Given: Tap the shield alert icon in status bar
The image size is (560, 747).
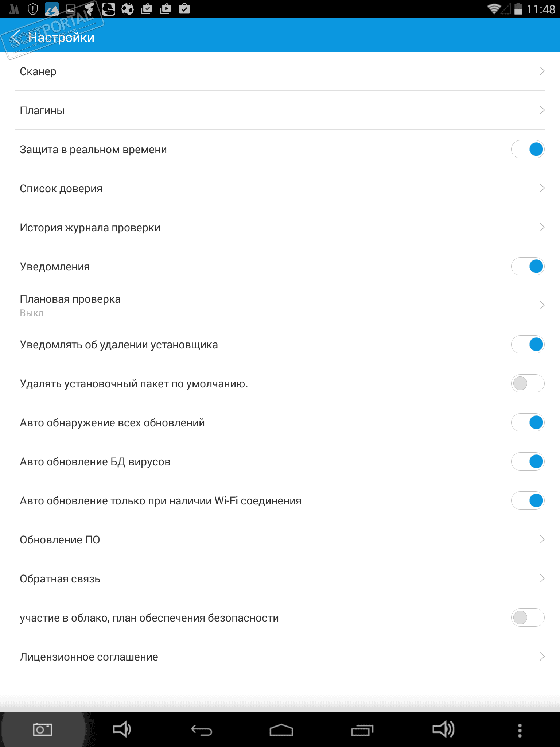Looking at the screenshot, I should tap(33, 9).
